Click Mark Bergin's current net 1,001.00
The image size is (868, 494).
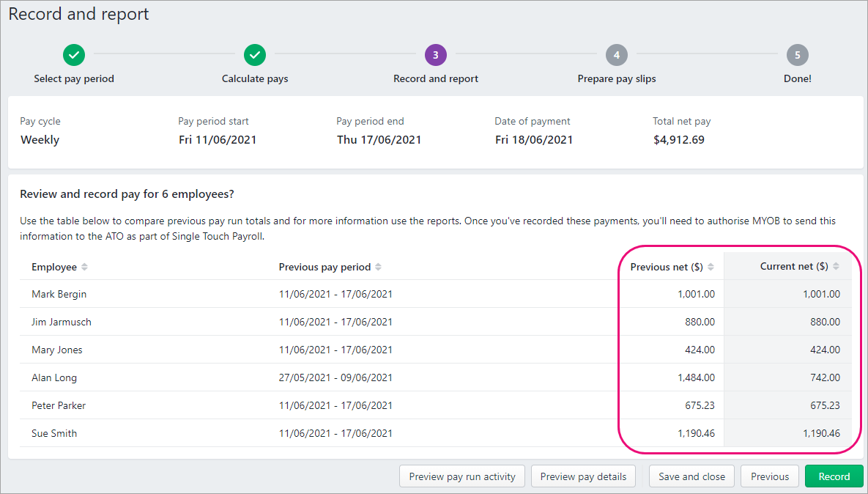[821, 294]
